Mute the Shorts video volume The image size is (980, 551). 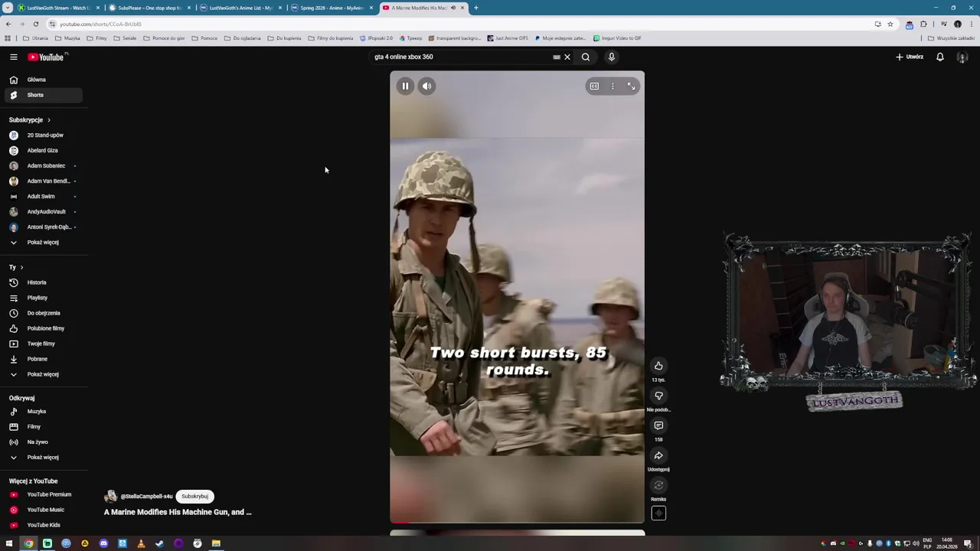[x=426, y=86]
